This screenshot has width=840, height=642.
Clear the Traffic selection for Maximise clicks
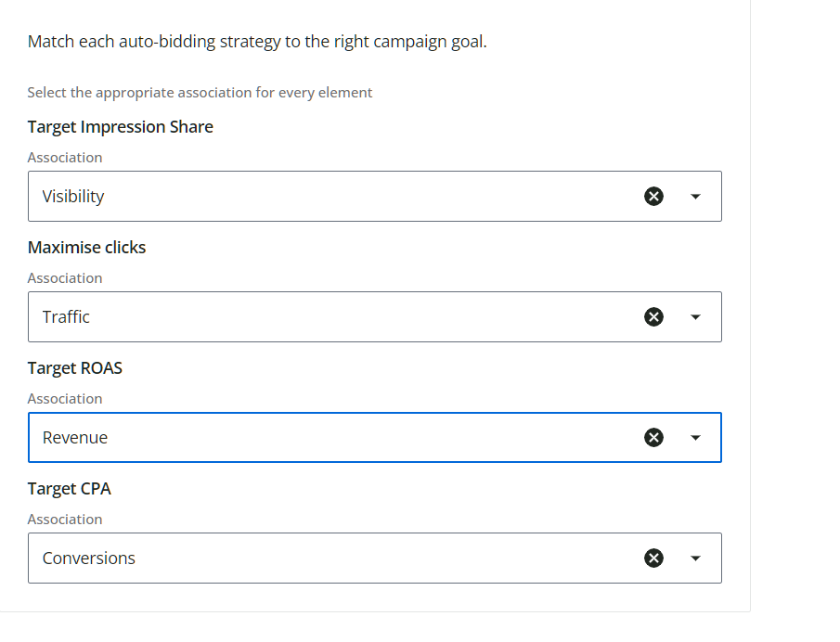click(x=653, y=317)
